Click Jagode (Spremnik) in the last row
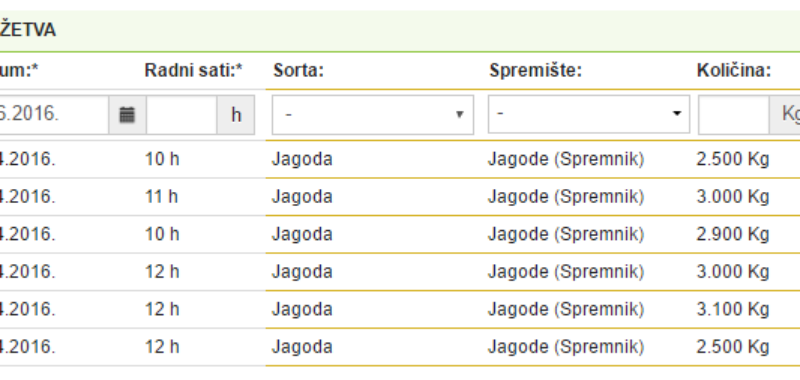 tap(566, 347)
